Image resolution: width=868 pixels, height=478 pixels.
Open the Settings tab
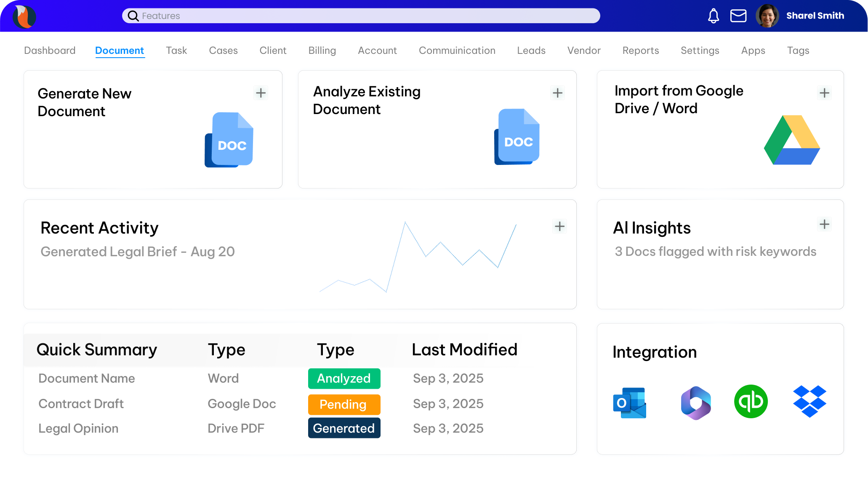(700, 50)
